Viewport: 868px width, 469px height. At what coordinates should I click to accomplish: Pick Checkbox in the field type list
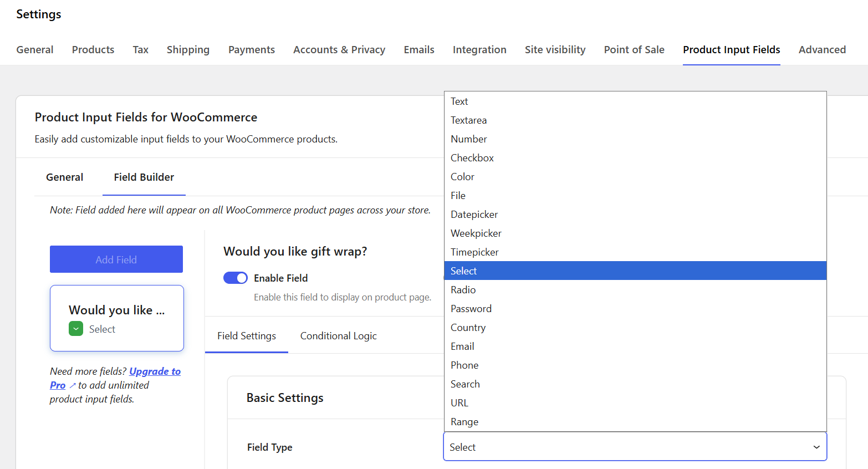tap(635, 158)
